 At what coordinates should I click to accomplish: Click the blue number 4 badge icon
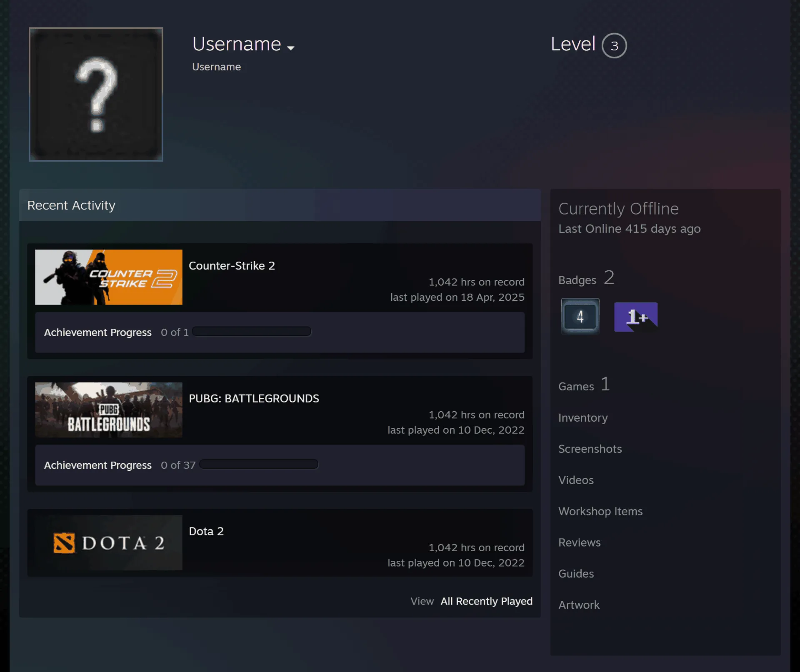coord(580,316)
